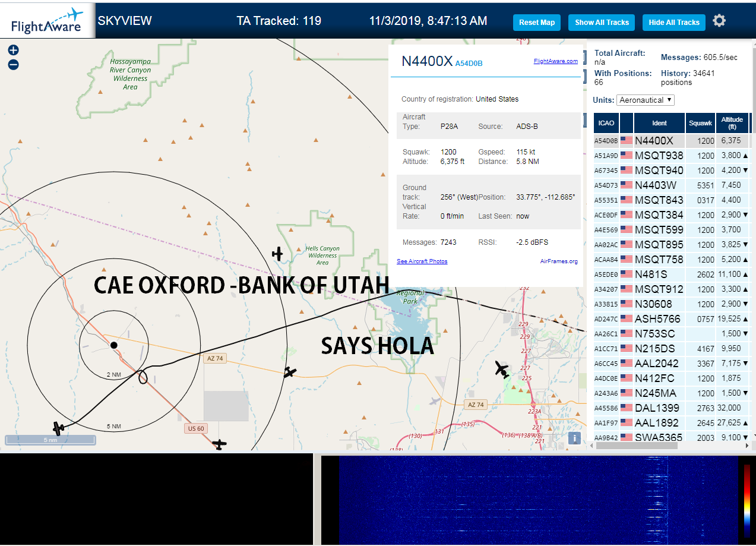Click the Show All Tracks button
756x546 pixels.
602,23
